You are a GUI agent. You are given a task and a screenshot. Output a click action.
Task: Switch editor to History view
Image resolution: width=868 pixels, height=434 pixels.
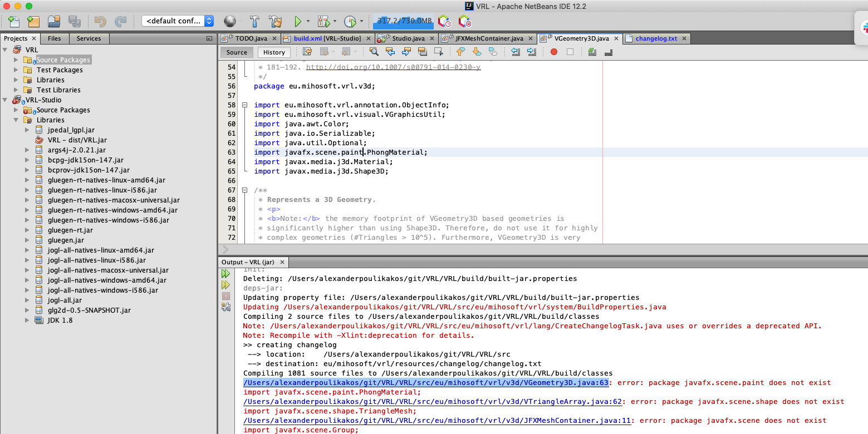(x=274, y=52)
